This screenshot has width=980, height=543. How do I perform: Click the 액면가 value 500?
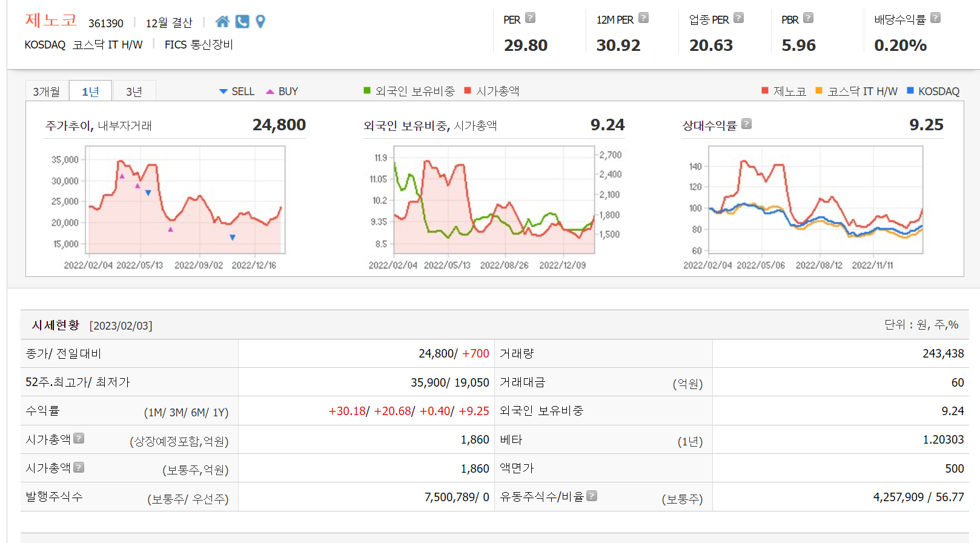coord(955,468)
